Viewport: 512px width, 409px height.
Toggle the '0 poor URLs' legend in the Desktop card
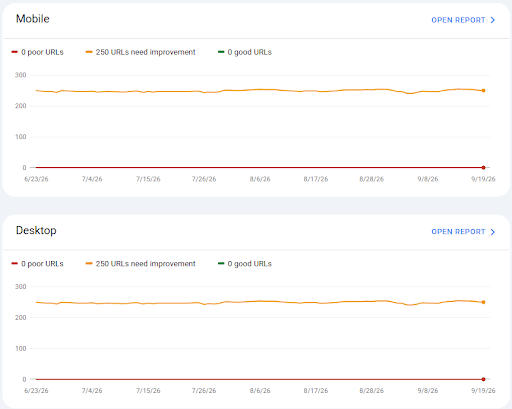pos(37,264)
